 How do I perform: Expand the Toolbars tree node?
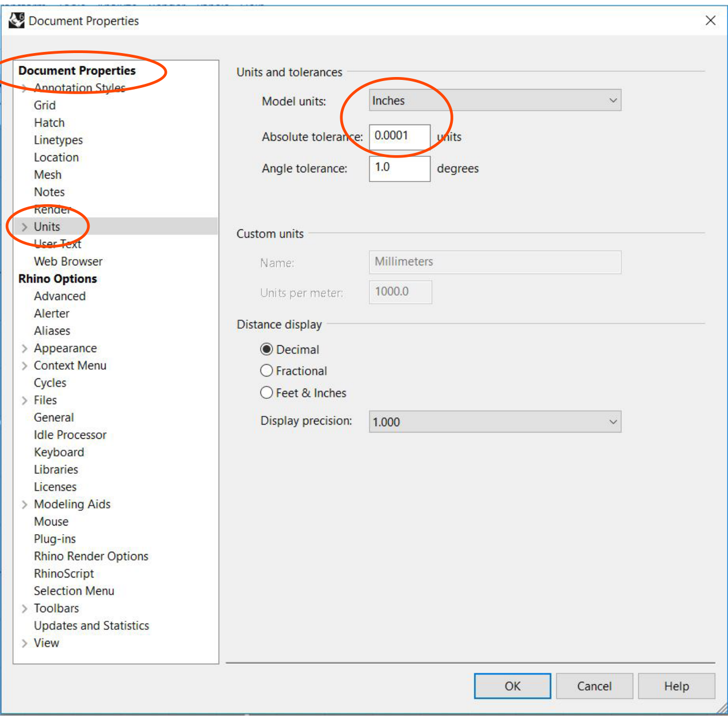coord(25,608)
